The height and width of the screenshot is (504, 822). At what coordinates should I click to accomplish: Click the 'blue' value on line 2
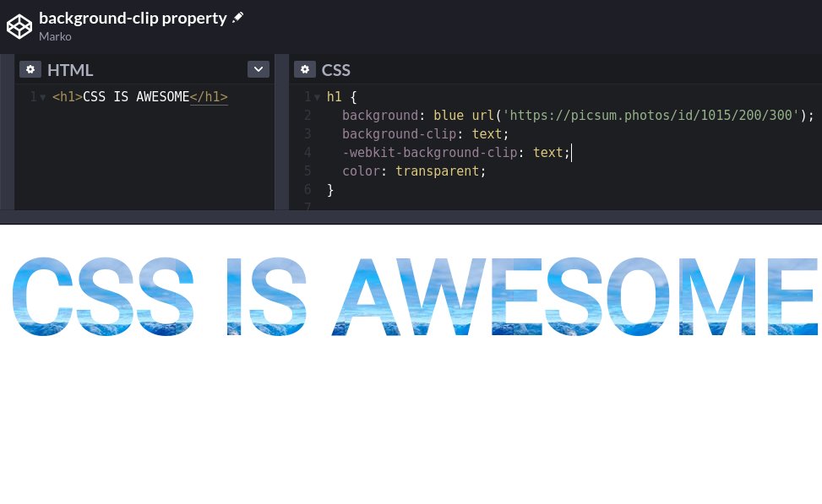449,116
